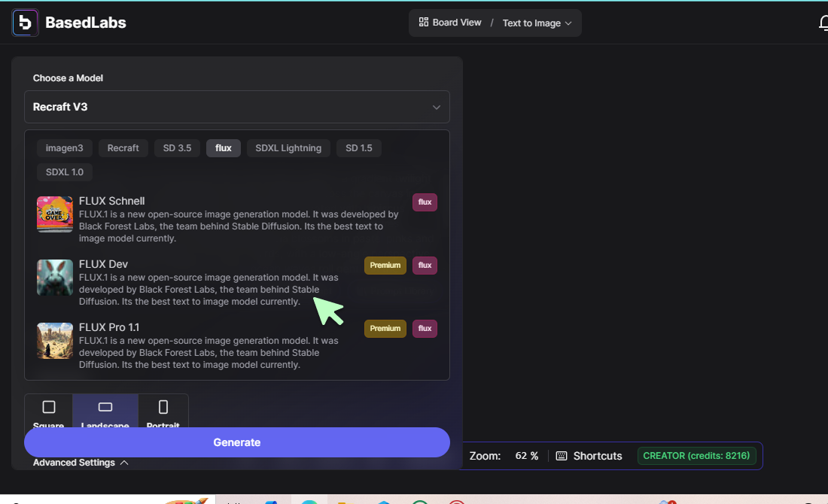Select the FLUX Pro 1.1 model title
Image resolution: width=828 pixels, height=504 pixels.
click(109, 328)
